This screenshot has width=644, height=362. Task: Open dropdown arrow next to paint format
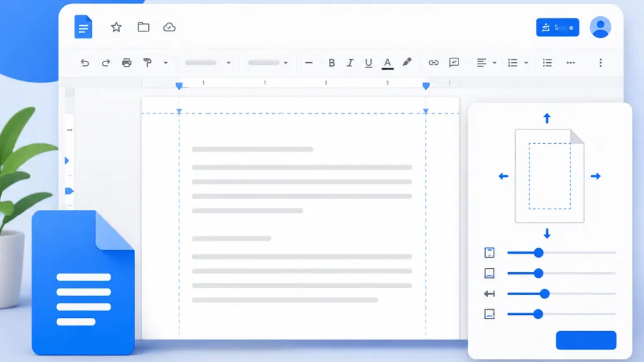coord(165,63)
